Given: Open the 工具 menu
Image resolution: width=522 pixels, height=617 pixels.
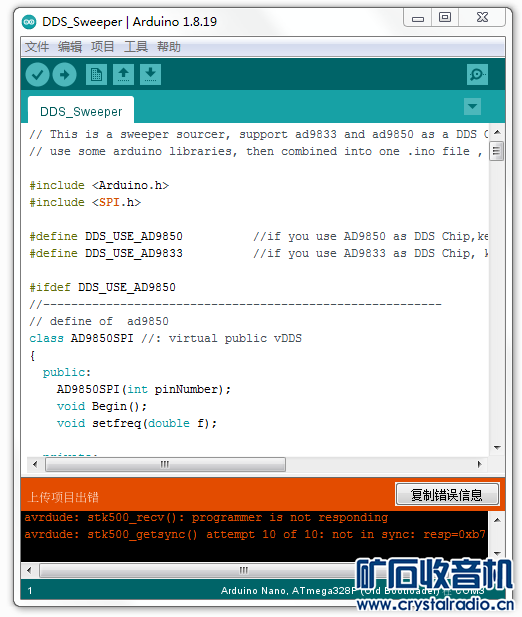Looking at the screenshot, I should [x=136, y=47].
